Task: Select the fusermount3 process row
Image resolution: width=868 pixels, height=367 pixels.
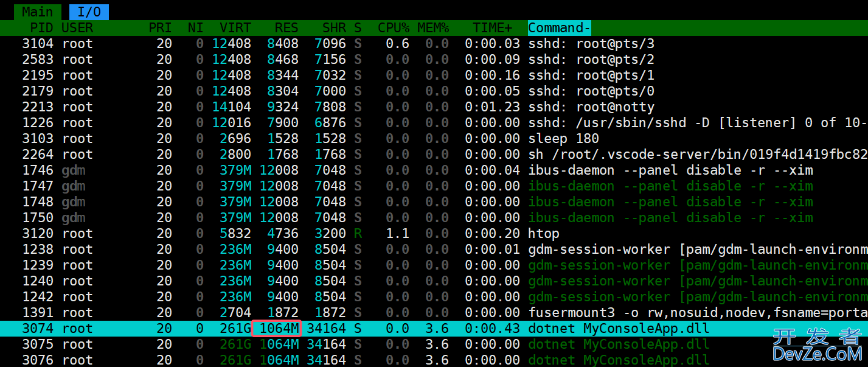Action: 434,313
